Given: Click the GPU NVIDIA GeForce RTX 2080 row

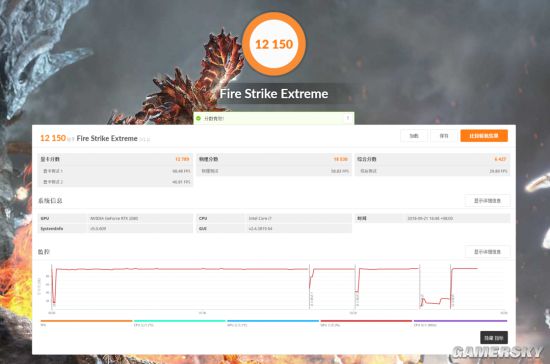Looking at the screenshot, I should [x=115, y=218].
